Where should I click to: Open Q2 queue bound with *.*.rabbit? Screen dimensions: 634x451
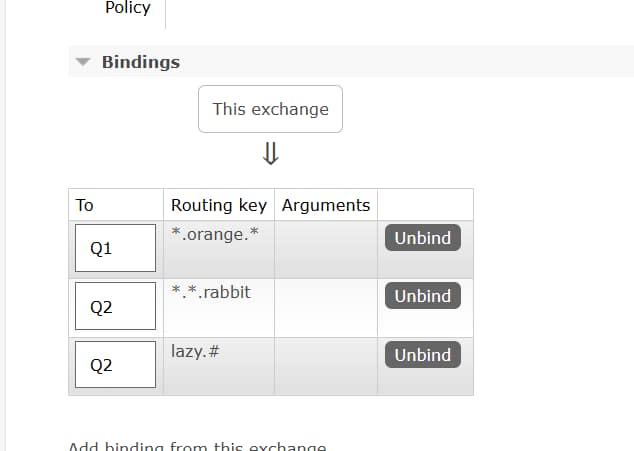click(x=101, y=307)
